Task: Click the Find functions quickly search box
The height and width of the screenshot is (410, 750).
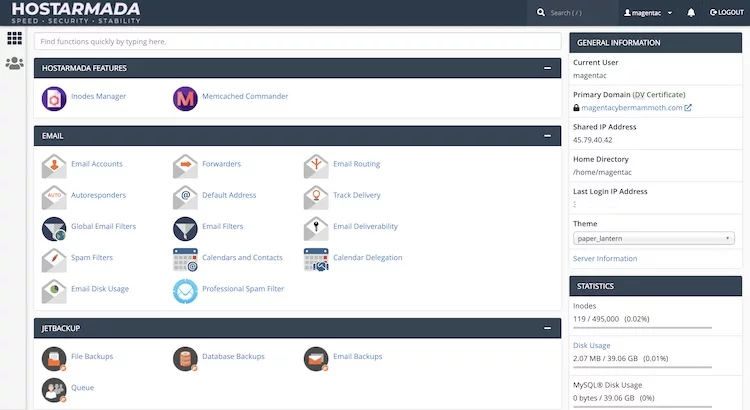Action: 297,42
